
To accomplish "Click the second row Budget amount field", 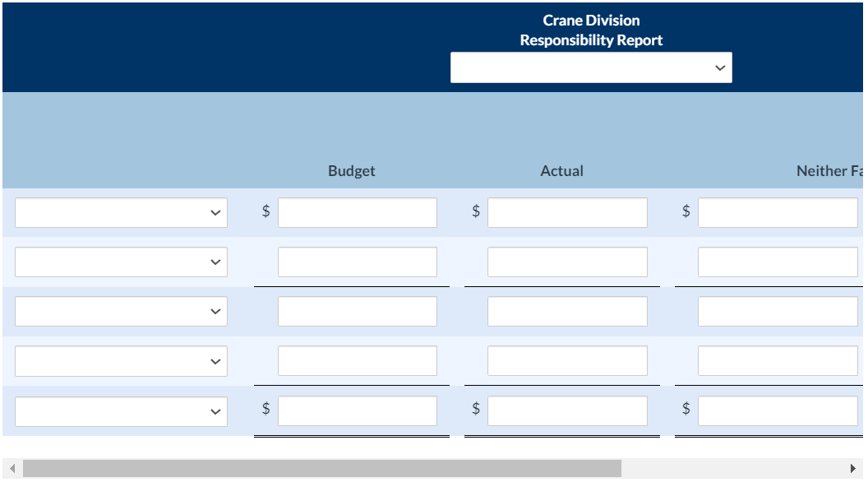I will (x=357, y=262).
